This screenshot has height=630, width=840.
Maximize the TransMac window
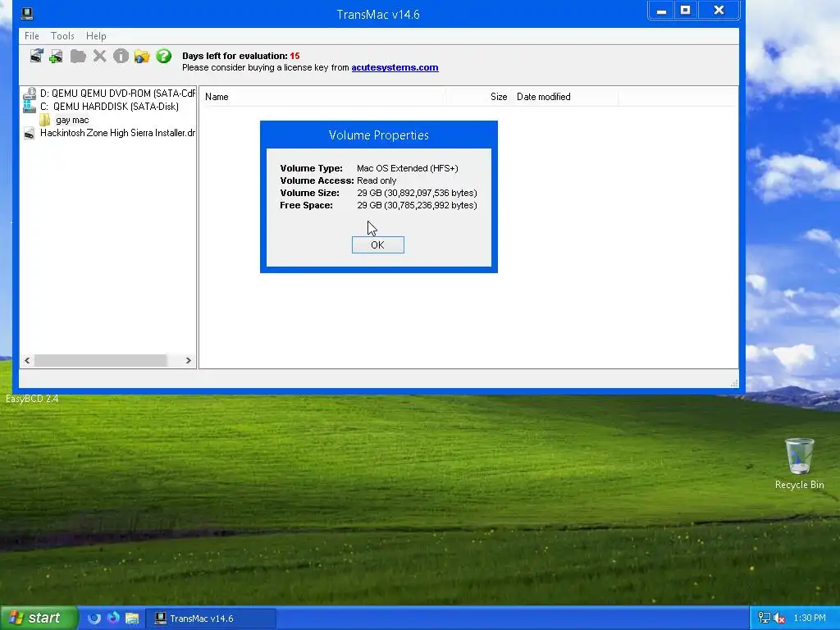[x=685, y=11]
